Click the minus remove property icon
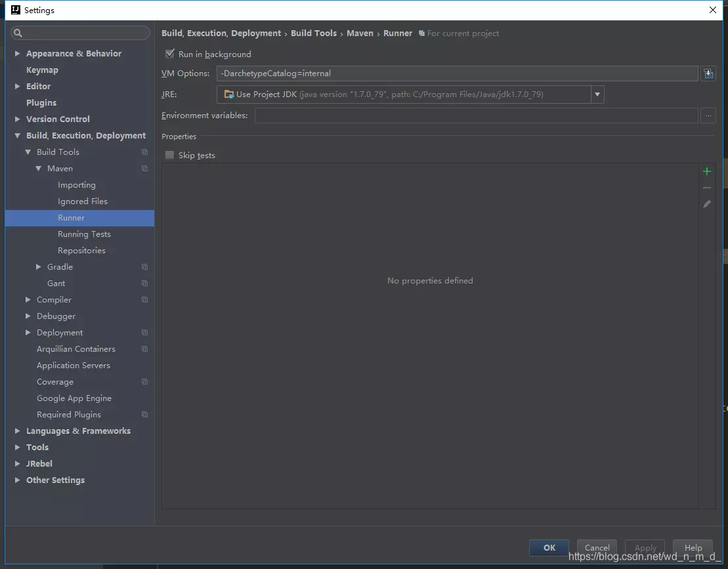 point(706,188)
